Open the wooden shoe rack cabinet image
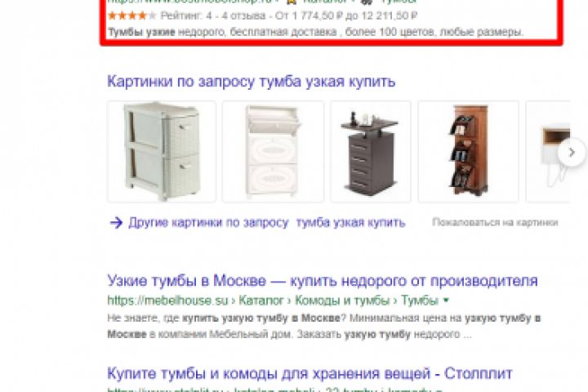The width and height of the screenshot is (588, 392). point(469,152)
